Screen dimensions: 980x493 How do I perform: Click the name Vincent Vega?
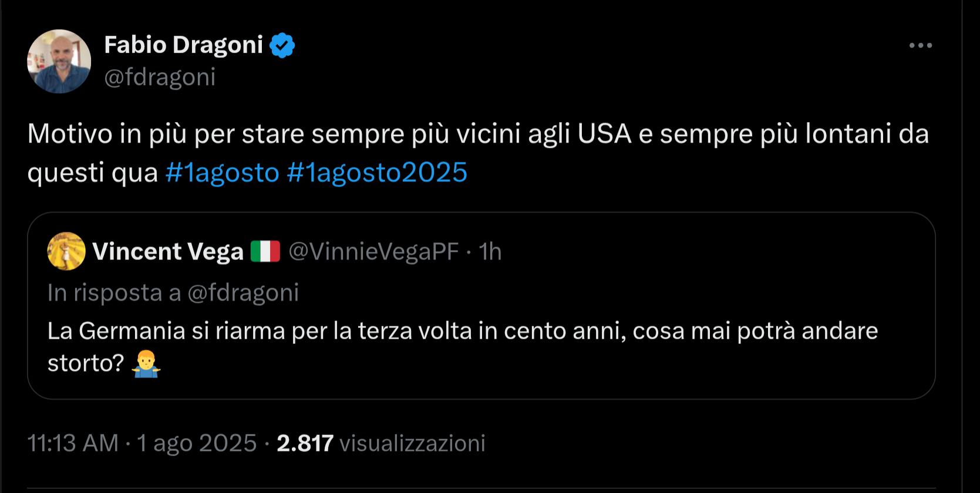click(168, 251)
